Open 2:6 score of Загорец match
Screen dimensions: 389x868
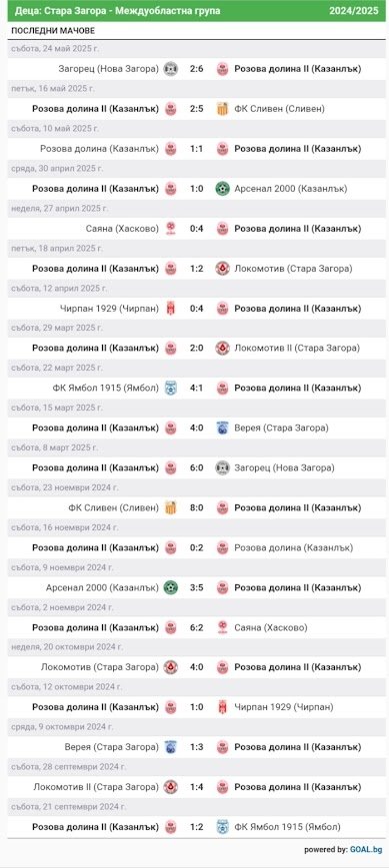[197, 69]
